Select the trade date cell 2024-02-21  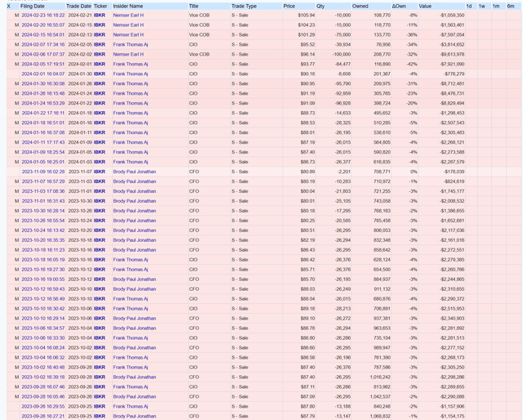click(79, 16)
